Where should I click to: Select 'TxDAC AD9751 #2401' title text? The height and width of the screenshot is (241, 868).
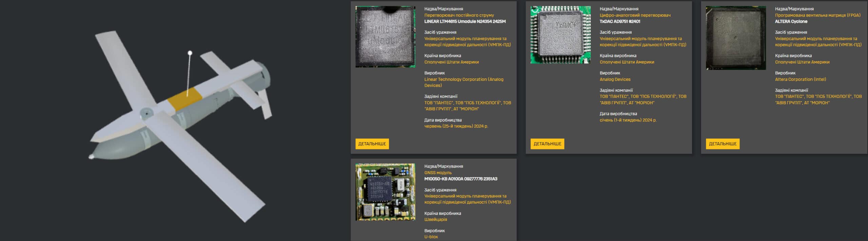coord(620,21)
